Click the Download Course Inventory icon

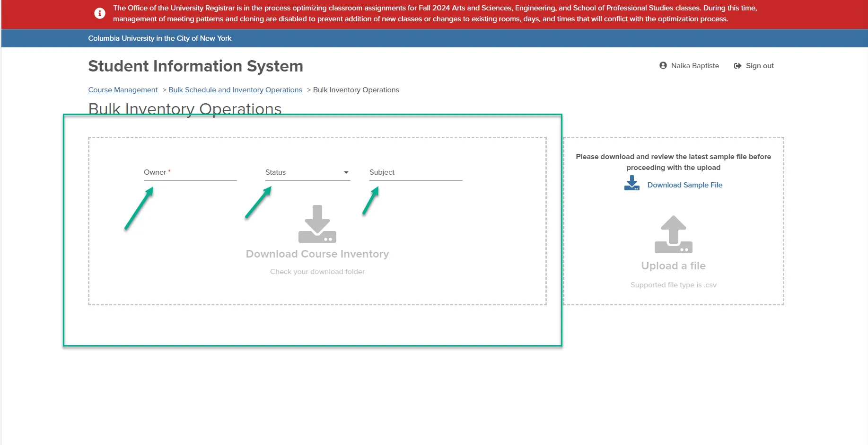coord(317,224)
